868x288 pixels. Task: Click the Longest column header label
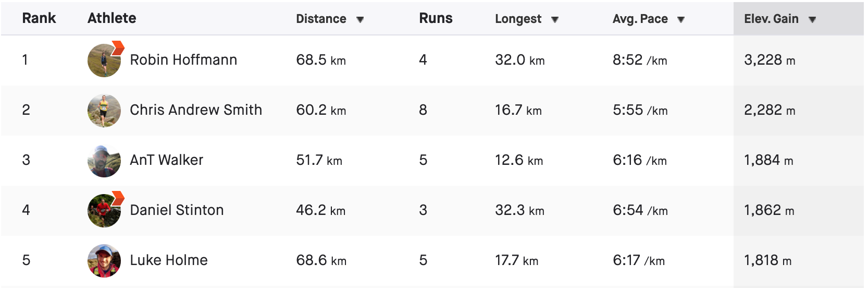[x=518, y=19]
